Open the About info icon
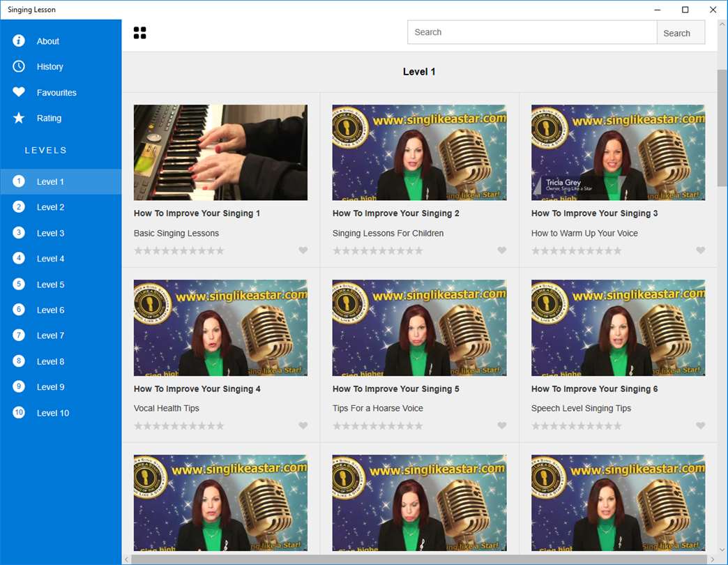Image resolution: width=728 pixels, height=565 pixels. (19, 41)
